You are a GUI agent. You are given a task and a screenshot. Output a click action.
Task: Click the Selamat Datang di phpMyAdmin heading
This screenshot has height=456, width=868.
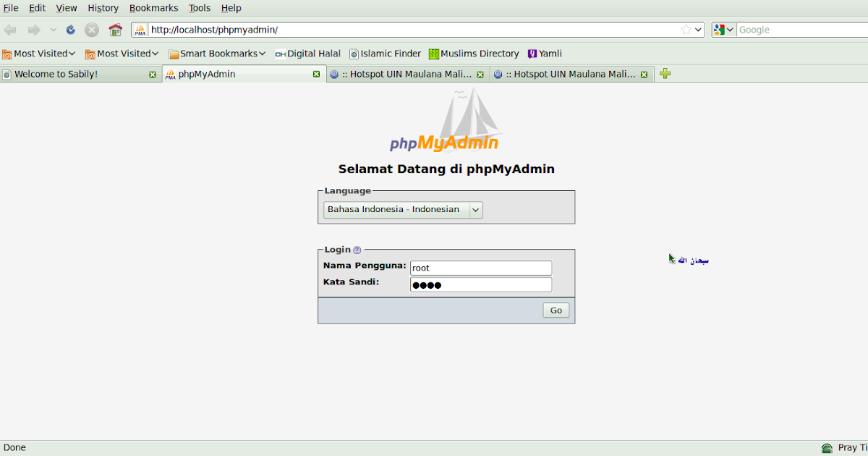point(446,169)
